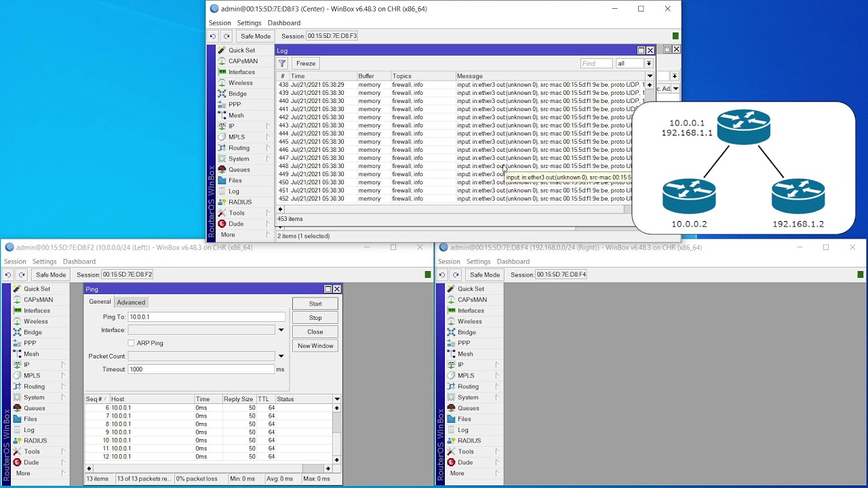Select ping result row Seq 10
Screen dimensions: 868x488
[208, 441]
